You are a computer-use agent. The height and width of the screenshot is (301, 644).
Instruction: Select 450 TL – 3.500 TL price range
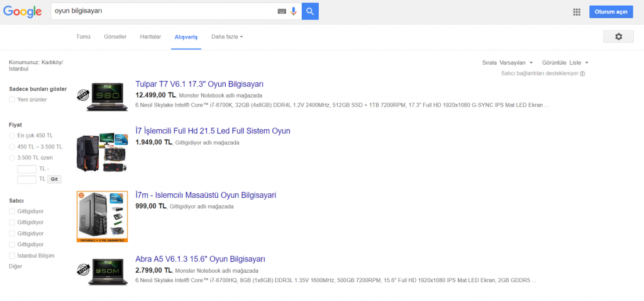(x=12, y=147)
